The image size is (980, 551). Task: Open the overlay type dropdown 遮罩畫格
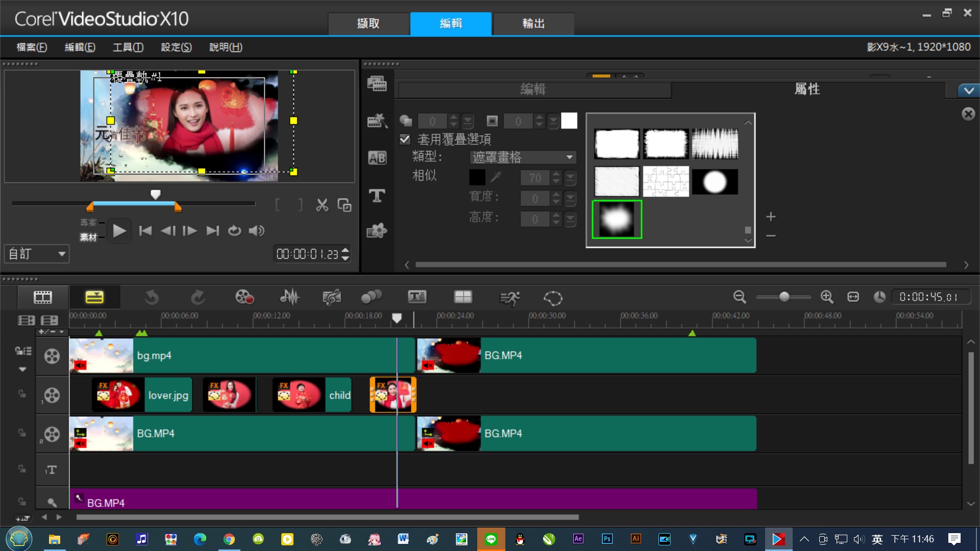pos(523,157)
